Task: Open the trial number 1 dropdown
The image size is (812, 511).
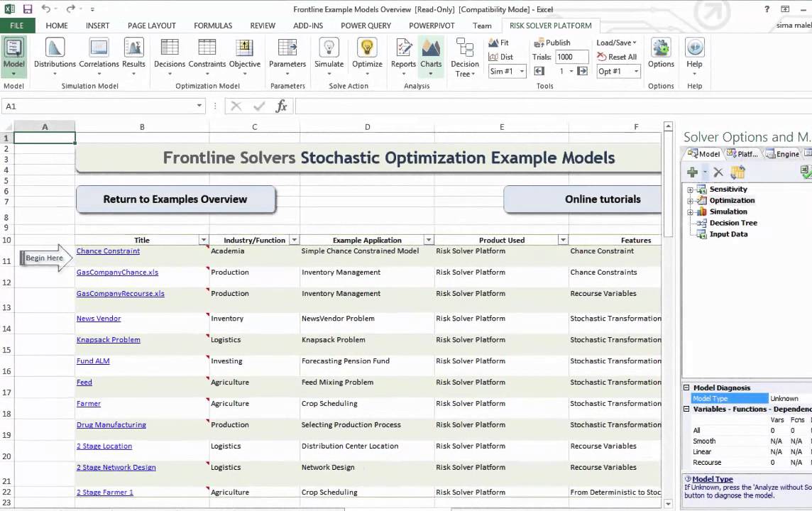Action: (571, 72)
